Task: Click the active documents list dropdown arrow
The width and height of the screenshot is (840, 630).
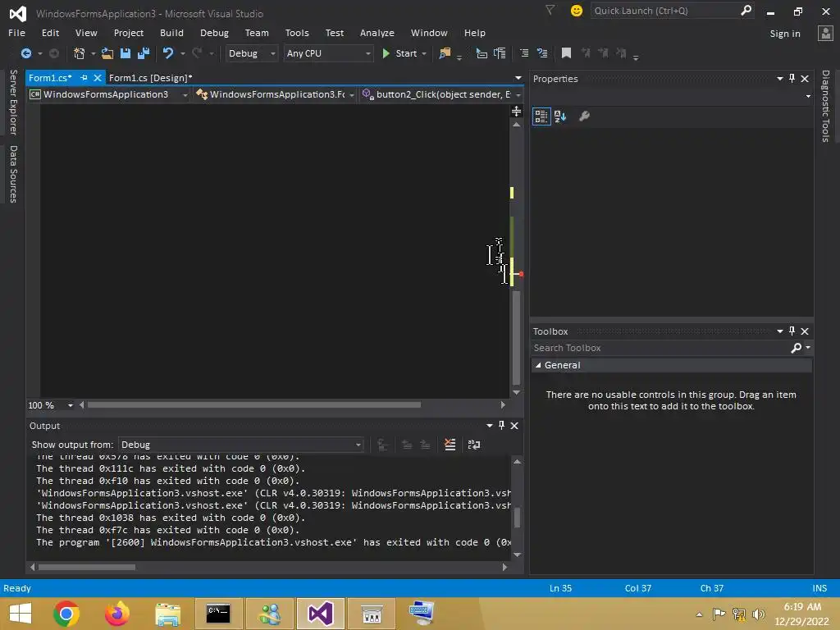Action: click(x=518, y=78)
